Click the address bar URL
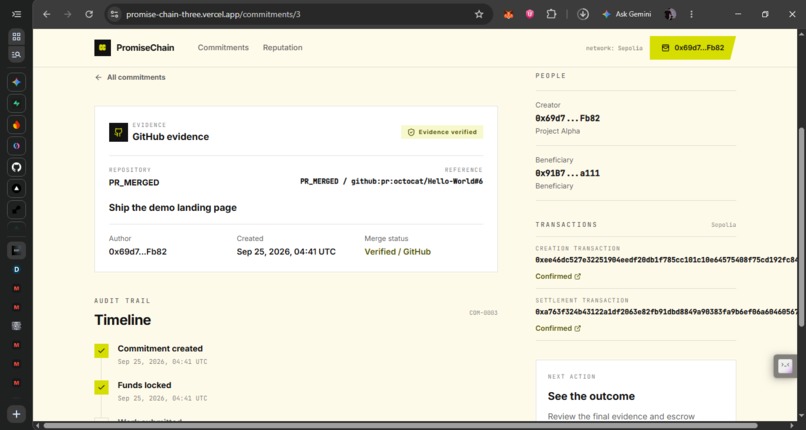806x430 pixels. [213, 14]
